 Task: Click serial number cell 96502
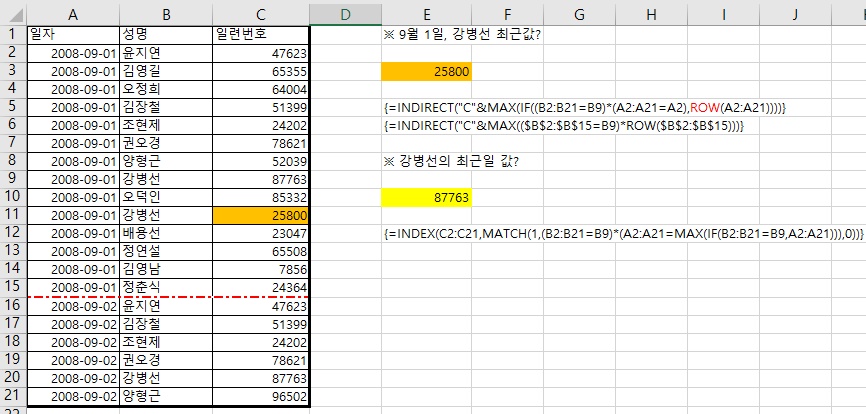click(261, 395)
